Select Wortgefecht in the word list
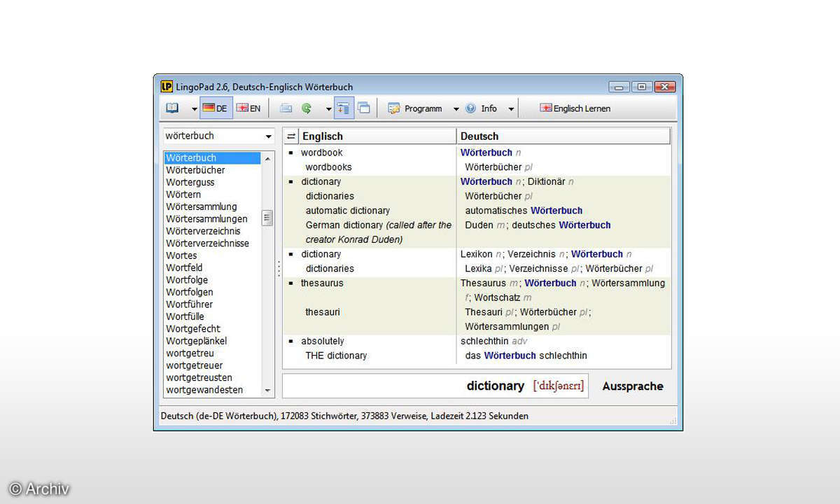The height and width of the screenshot is (504, 840). (x=193, y=329)
